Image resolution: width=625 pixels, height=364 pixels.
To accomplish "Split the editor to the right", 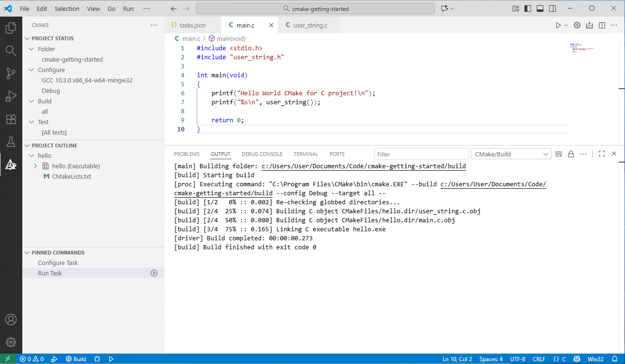I will click(x=602, y=26).
